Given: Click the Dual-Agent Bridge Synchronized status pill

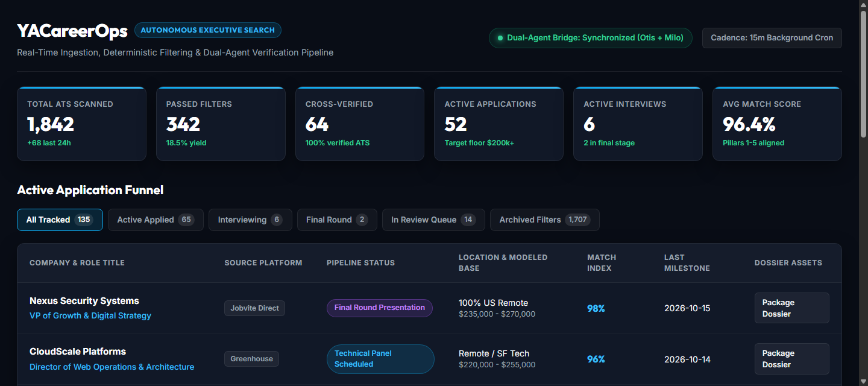Looking at the screenshot, I should (x=590, y=37).
